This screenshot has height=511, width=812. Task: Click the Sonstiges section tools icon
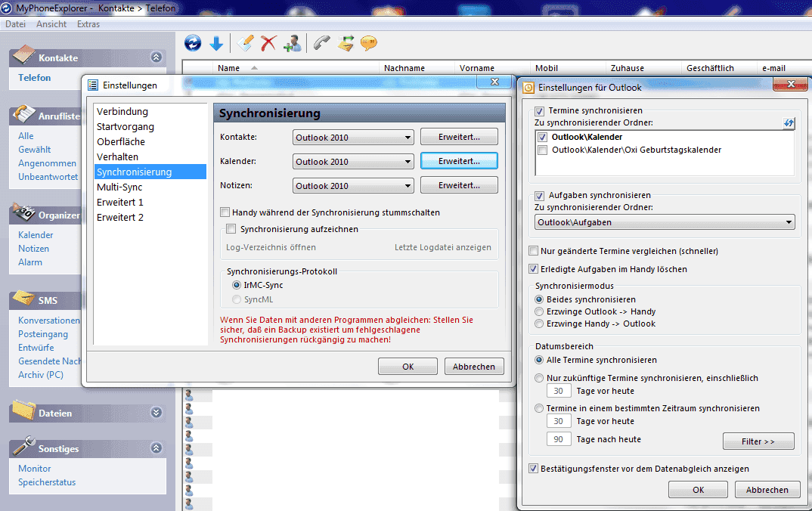click(24, 446)
